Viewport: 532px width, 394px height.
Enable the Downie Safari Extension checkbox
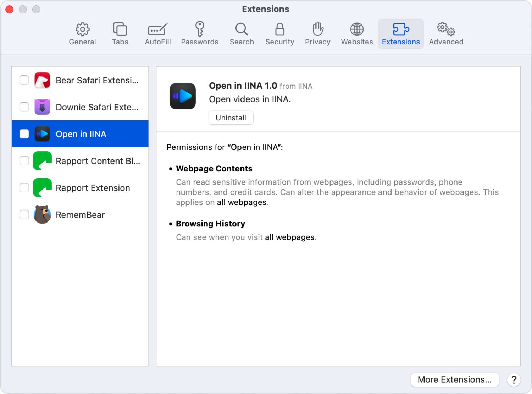pyautogui.click(x=24, y=107)
